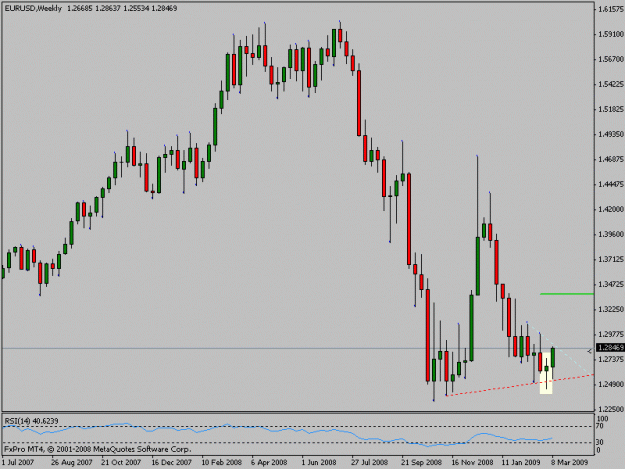Click the 1.54225 price axis label
625x469 pixels.
click(x=611, y=84)
